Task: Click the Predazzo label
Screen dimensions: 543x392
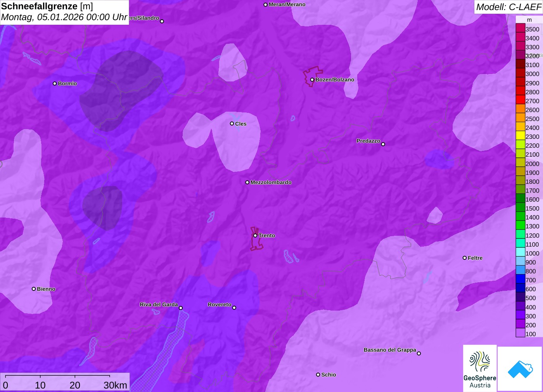Action: [x=368, y=141]
